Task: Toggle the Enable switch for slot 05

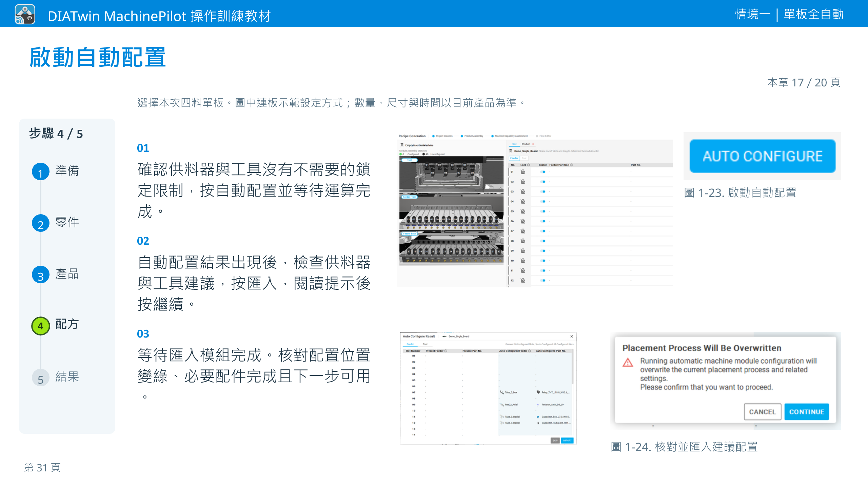Action: pyautogui.click(x=543, y=211)
